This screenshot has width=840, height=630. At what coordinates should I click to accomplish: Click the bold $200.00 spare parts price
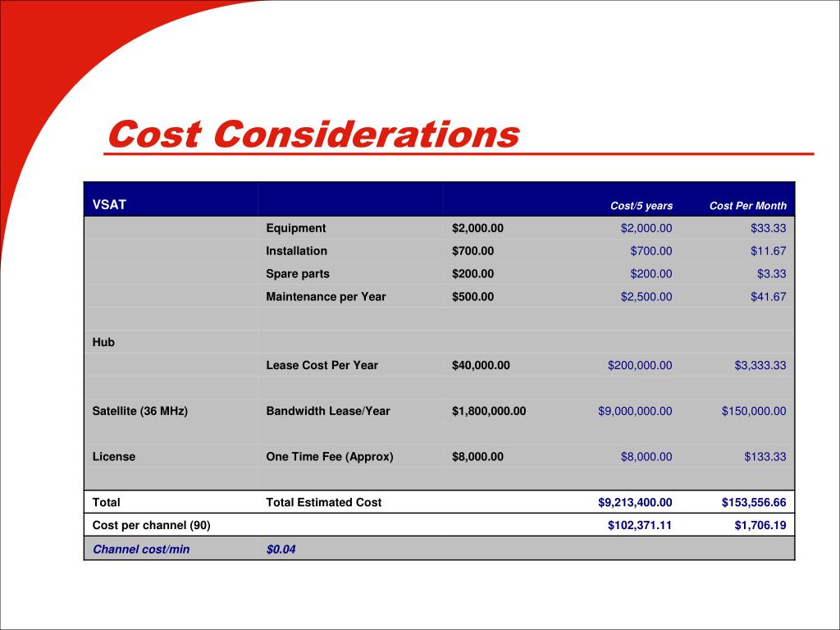[x=472, y=274]
